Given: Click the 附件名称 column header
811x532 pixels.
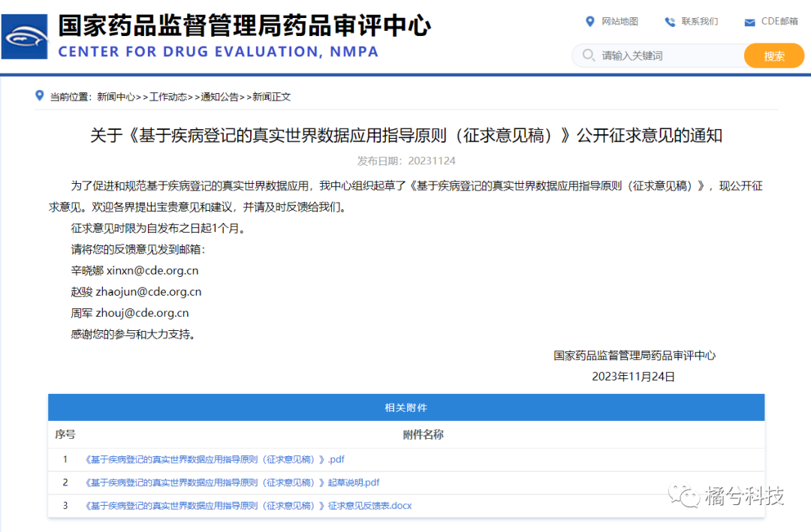Looking at the screenshot, I should pos(423,434).
